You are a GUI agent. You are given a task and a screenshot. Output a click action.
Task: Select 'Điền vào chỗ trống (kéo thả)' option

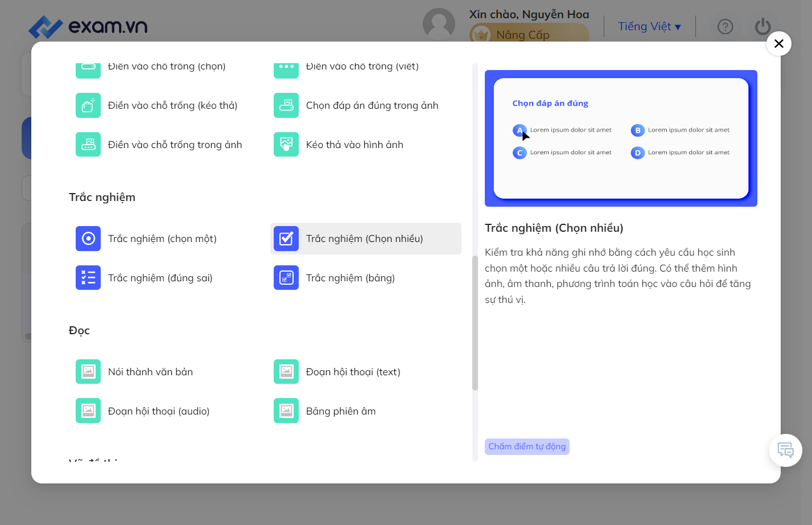[168, 105]
